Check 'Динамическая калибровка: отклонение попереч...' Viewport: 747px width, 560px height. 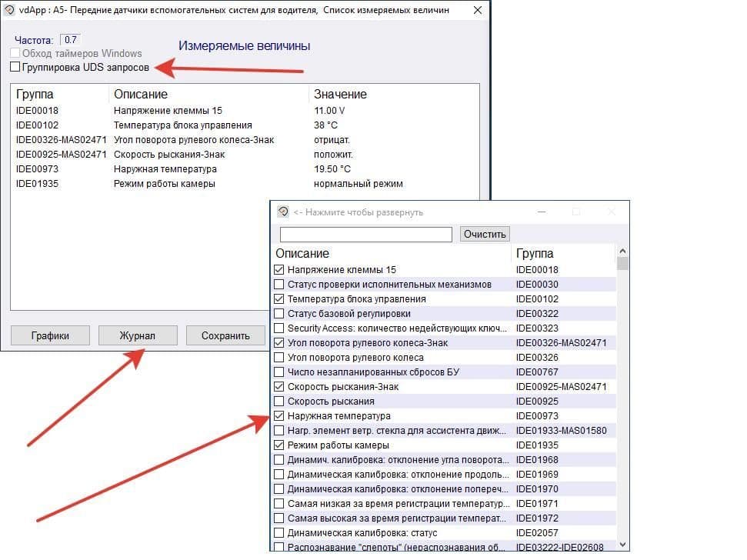(279, 489)
